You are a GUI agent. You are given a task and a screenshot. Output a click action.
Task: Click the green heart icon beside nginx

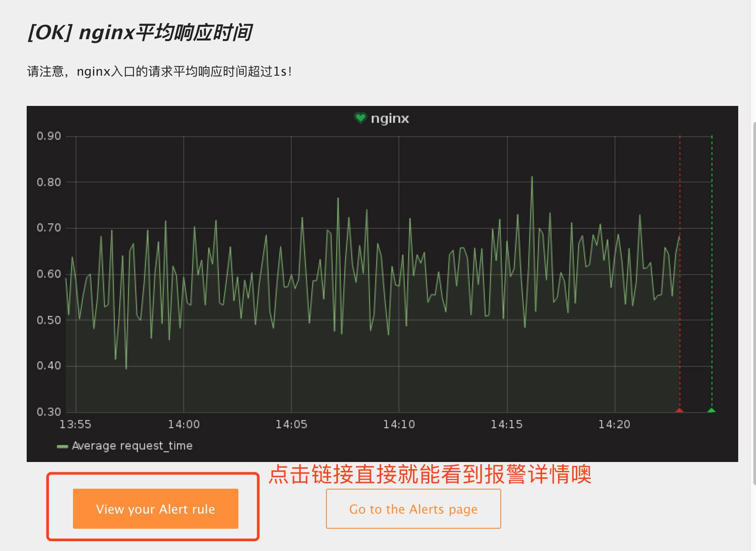360,118
